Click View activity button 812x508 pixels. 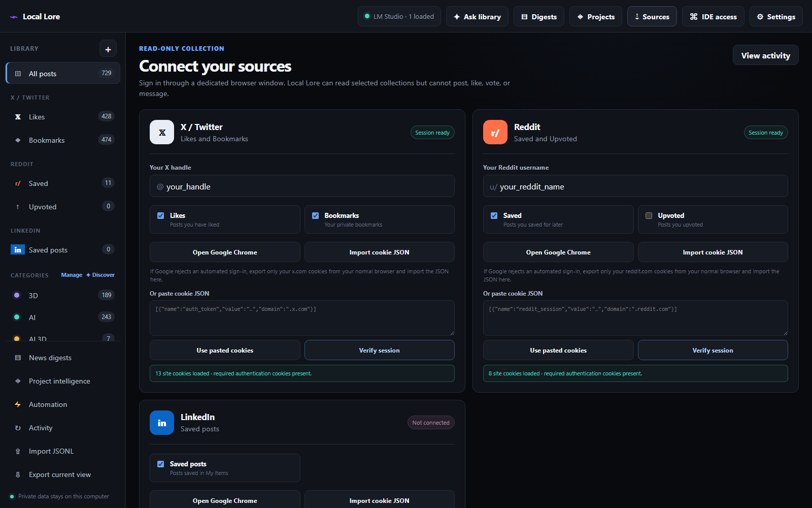click(765, 55)
